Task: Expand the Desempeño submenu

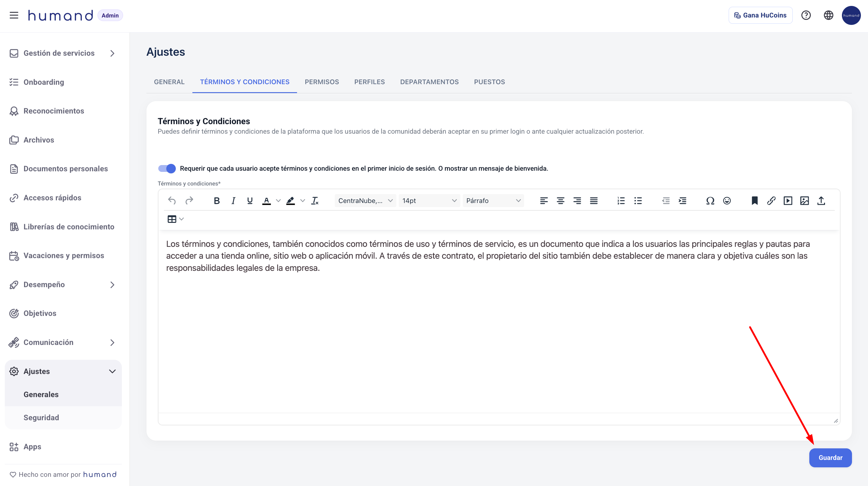Action: [x=112, y=284]
